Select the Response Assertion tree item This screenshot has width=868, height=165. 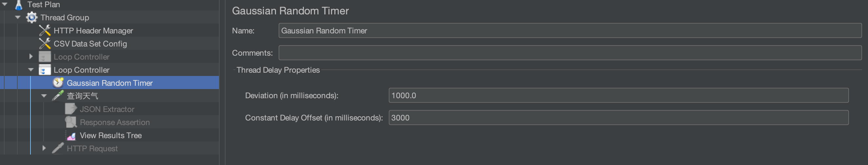tap(115, 122)
